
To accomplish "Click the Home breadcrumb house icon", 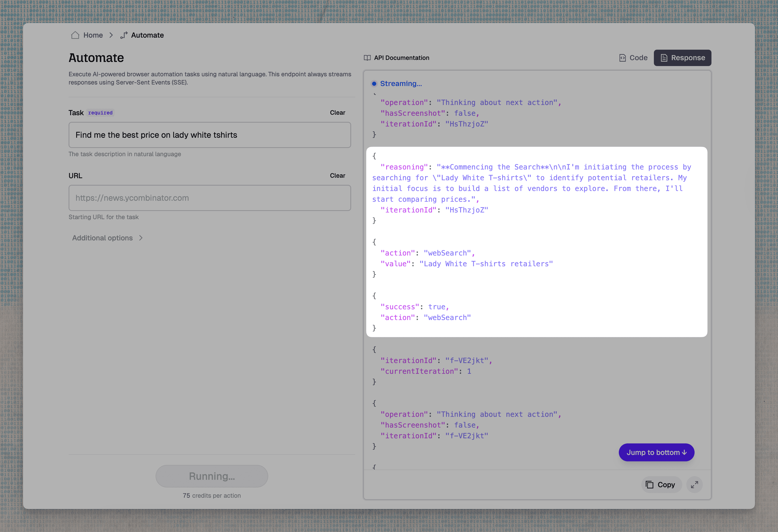I will 75,35.
